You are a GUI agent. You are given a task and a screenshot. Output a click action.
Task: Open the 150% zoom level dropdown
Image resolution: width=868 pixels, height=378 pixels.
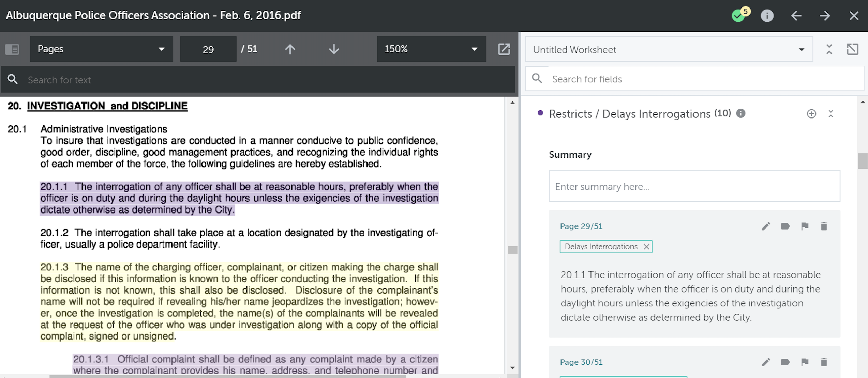pyautogui.click(x=431, y=49)
